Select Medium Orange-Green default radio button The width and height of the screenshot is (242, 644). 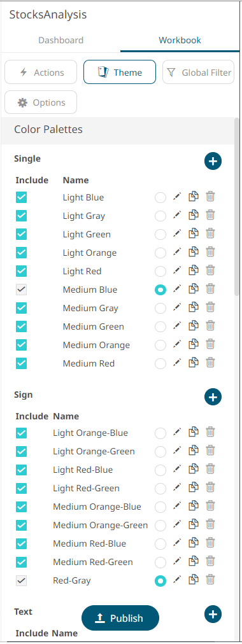coord(160,525)
